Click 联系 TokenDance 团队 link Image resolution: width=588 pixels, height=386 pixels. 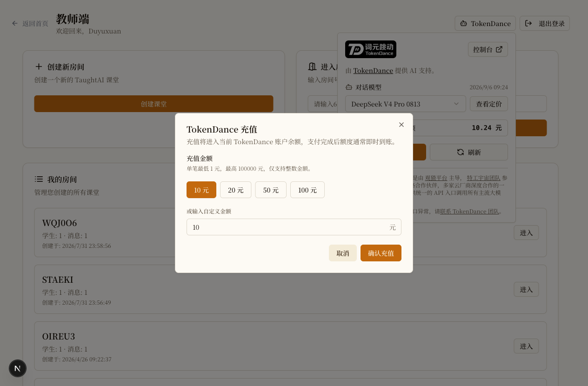coord(469,211)
